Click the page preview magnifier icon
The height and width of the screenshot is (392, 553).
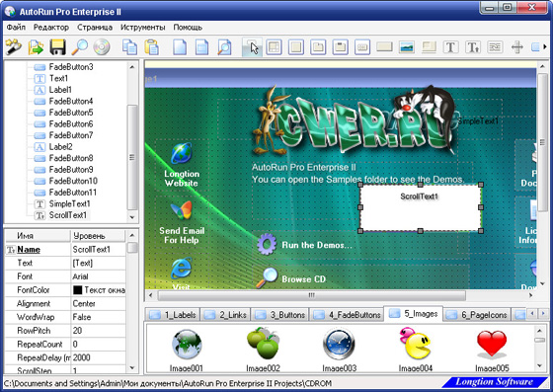224,47
